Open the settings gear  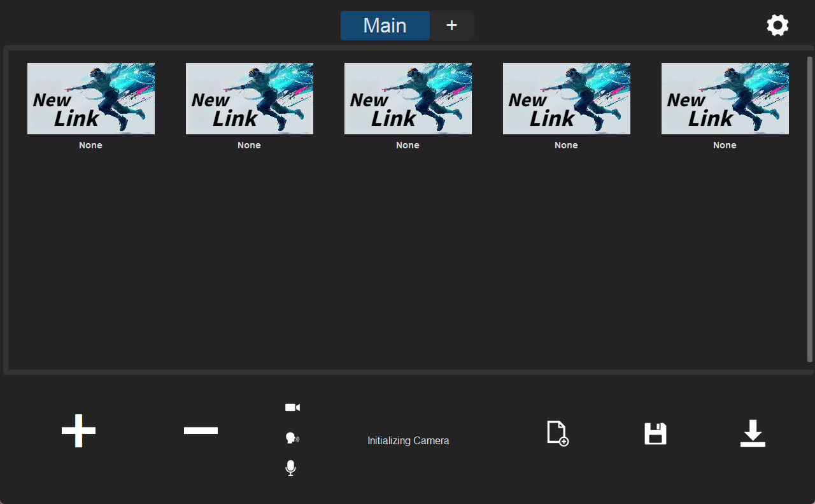click(x=777, y=25)
